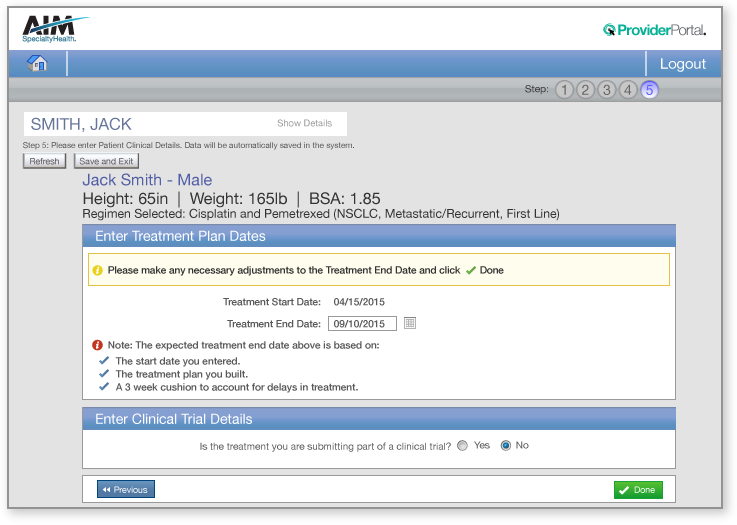Click the Jack Smith - Male heading

coord(147,180)
